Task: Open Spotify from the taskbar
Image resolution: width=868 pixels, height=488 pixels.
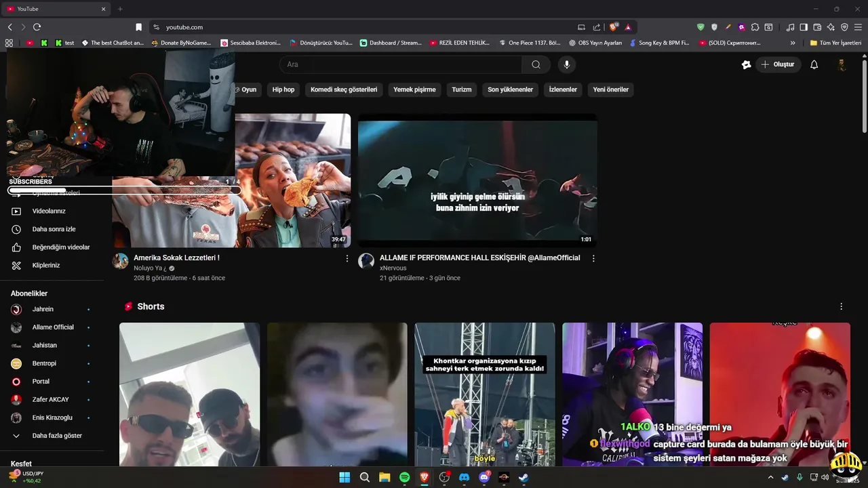Action: [404, 477]
